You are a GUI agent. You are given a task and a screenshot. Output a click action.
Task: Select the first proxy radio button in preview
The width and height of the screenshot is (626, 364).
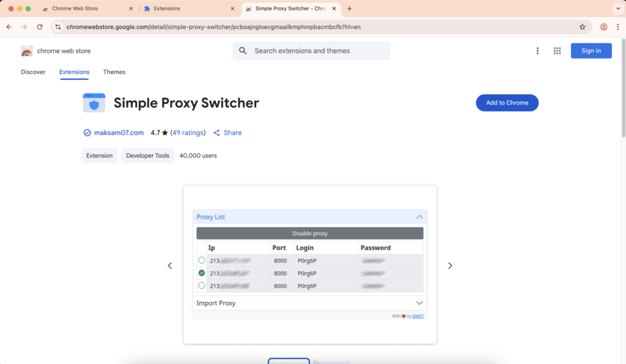(x=202, y=260)
